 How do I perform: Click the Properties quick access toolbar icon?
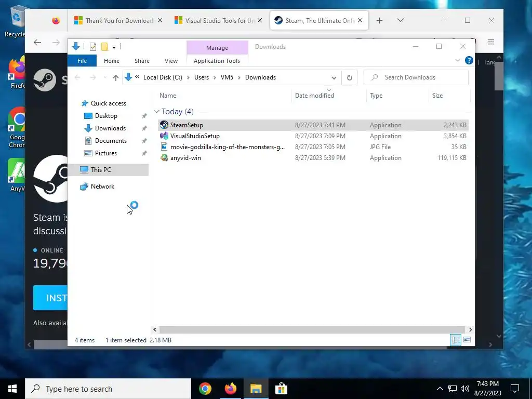[x=92, y=47]
